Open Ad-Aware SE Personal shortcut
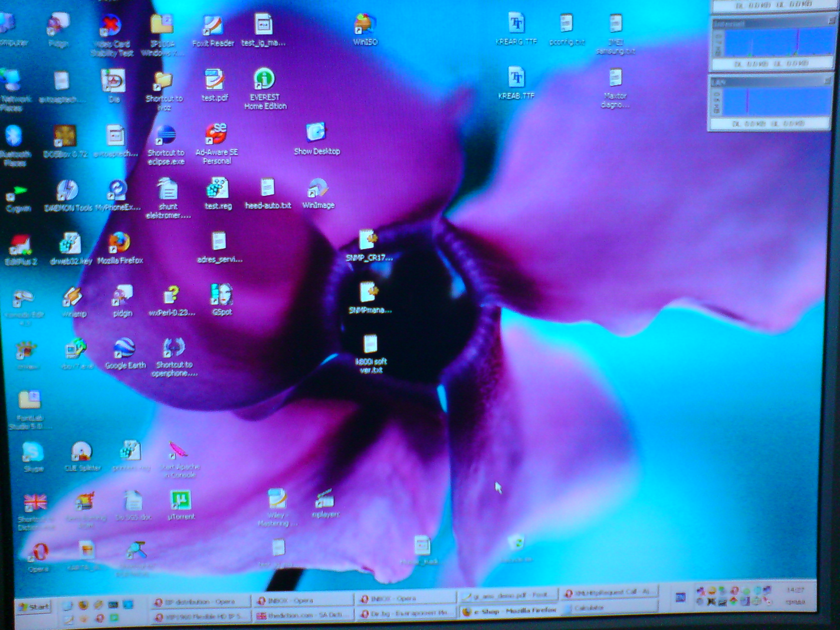The height and width of the screenshot is (630, 840). pyautogui.click(x=216, y=135)
